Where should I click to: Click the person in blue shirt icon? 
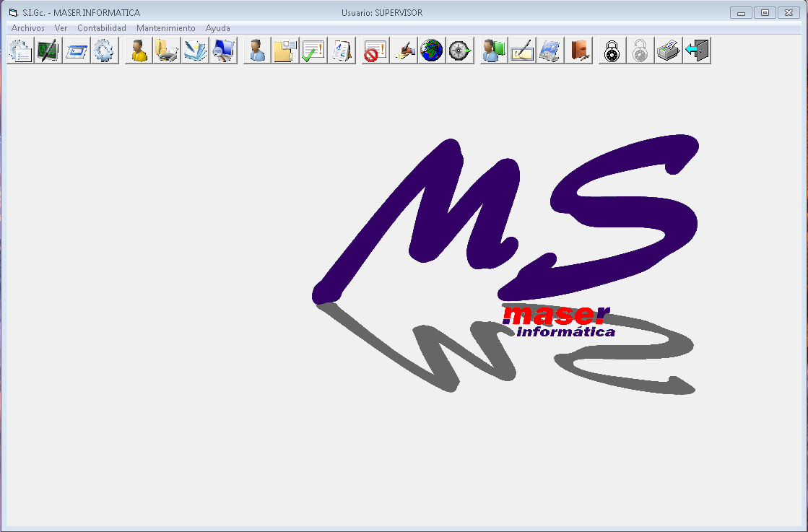(257, 51)
